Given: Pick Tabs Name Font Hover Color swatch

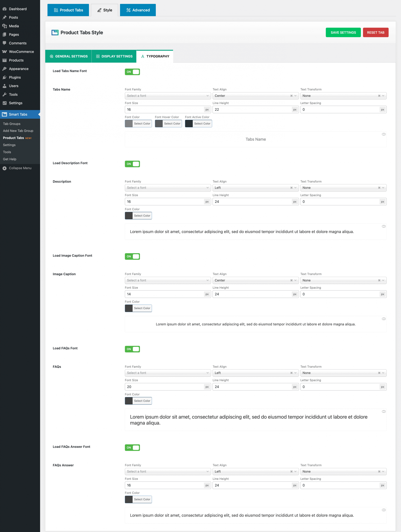Looking at the screenshot, I should pos(159,124).
